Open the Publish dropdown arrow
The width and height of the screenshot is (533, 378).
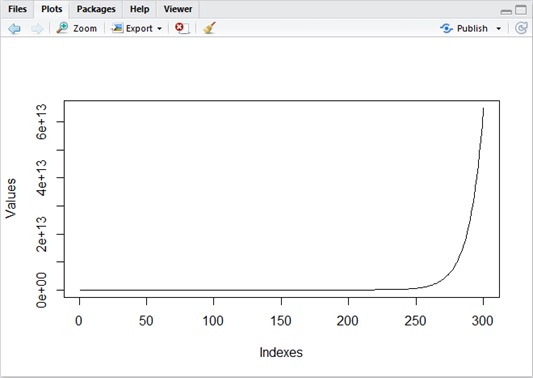click(x=499, y=29)
